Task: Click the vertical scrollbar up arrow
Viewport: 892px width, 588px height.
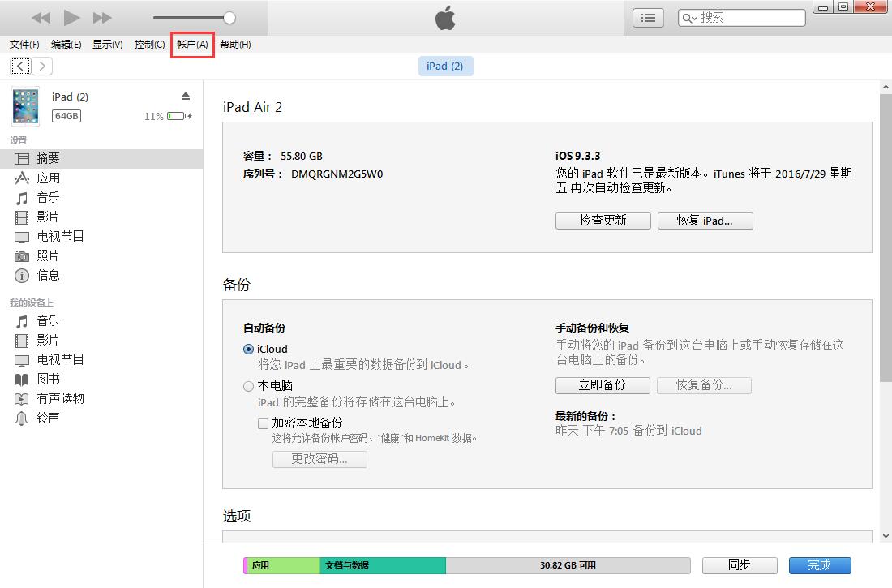Action: (886, 88)
